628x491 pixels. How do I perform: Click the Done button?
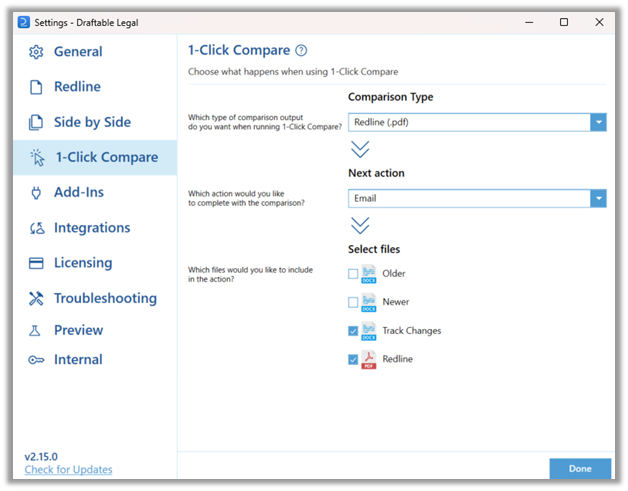(580, 469)
